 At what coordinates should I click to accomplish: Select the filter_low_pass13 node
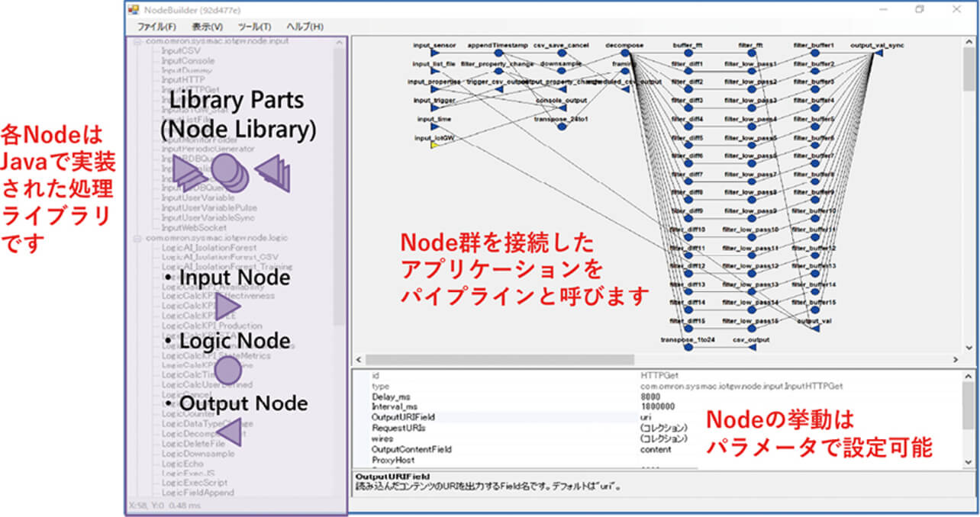751,291
